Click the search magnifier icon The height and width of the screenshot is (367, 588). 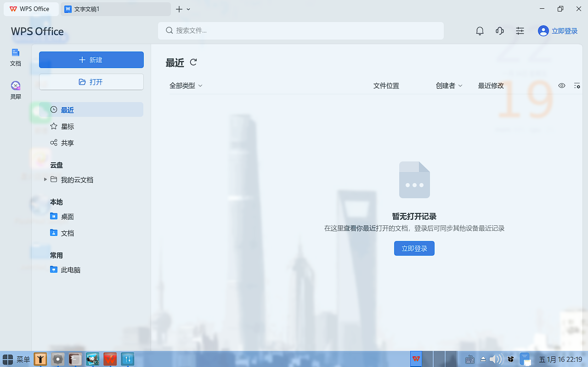pos(170,30)
